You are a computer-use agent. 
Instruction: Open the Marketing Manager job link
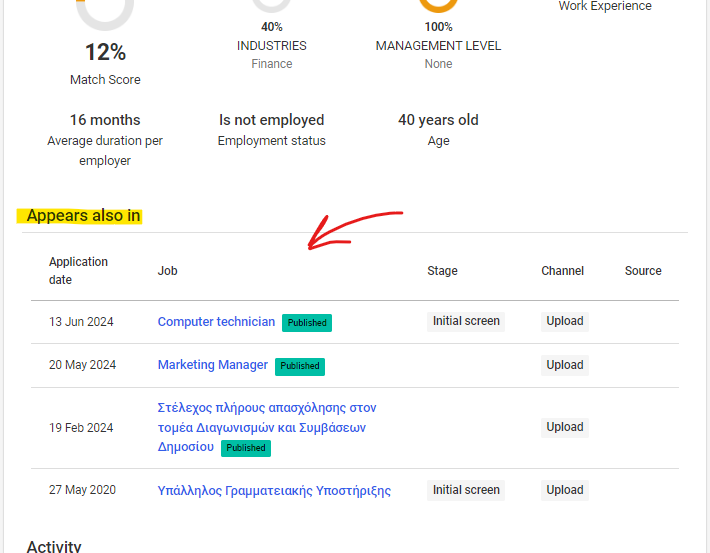(x=212, y=365)
